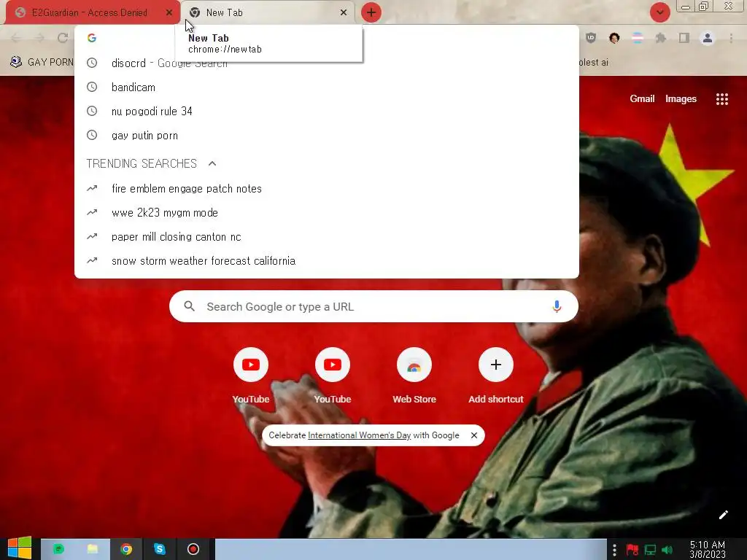Open the International Women's Day link

pyautogui.click(x=359, y=435)
